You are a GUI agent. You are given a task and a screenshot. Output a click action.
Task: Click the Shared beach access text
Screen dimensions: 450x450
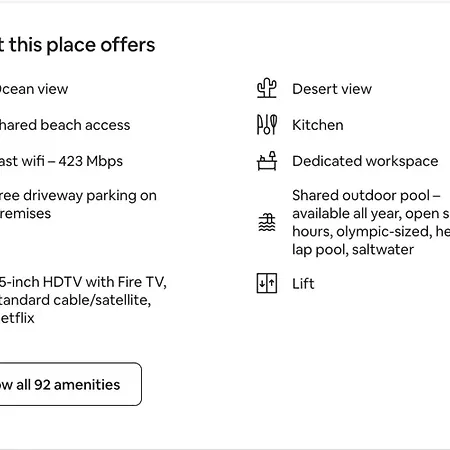(65, 125)
